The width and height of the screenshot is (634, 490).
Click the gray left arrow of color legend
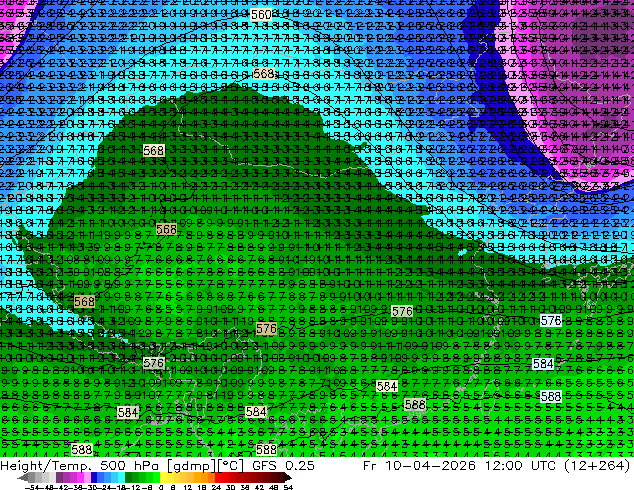tap(22, 477)
